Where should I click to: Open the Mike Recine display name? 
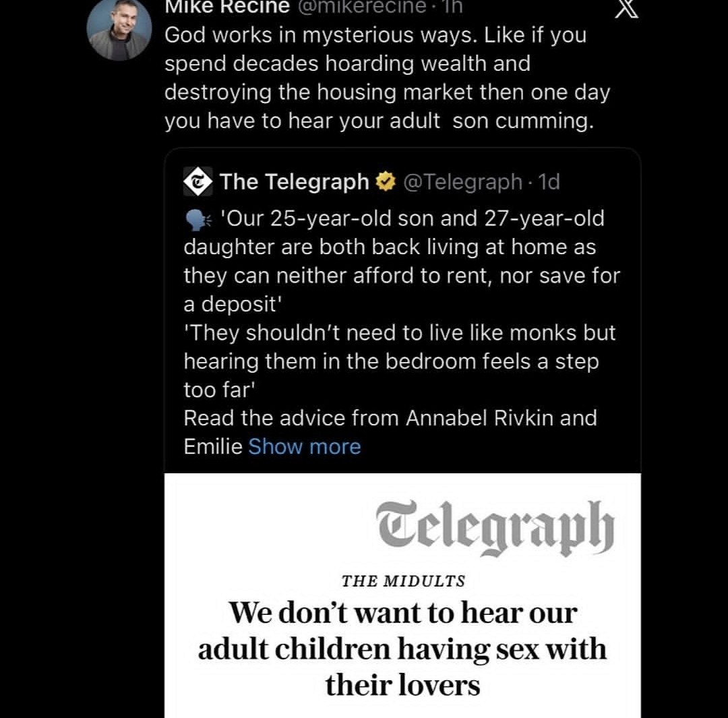coord(228,7)
